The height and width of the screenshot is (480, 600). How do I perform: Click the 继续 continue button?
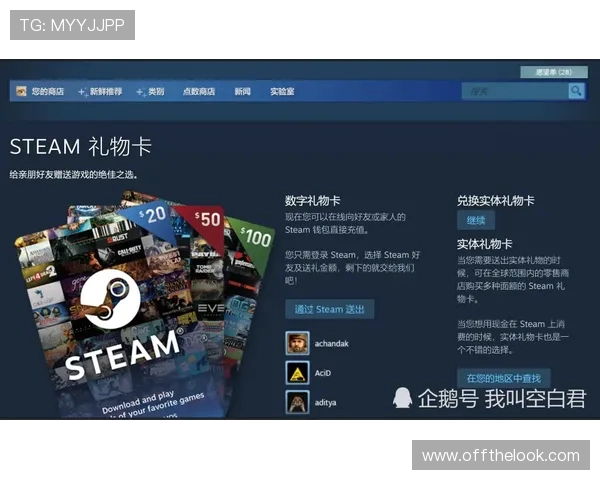[476, 220]
